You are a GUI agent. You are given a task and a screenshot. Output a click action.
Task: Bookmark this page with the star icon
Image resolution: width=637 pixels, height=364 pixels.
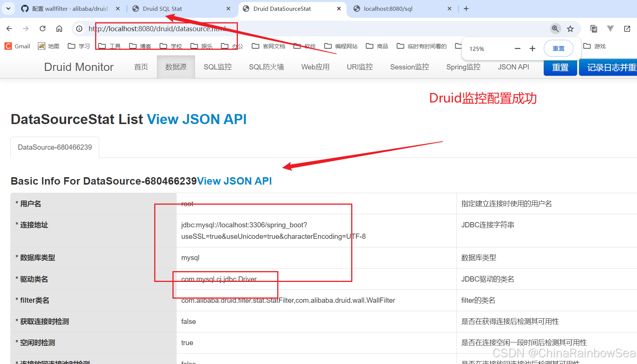(570, 29)
